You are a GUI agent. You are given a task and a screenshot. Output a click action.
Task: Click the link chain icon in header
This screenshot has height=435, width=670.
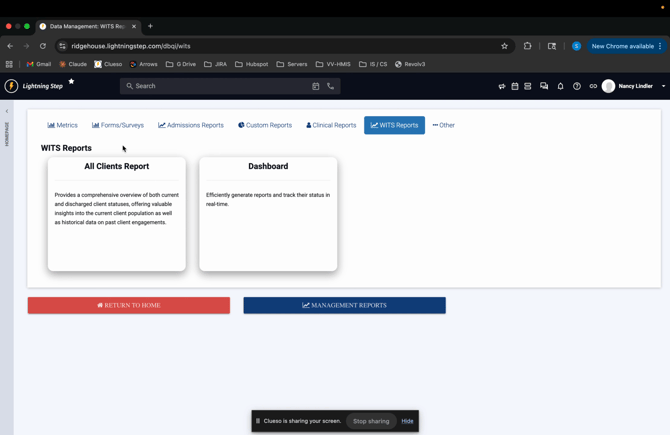[593, 86]
